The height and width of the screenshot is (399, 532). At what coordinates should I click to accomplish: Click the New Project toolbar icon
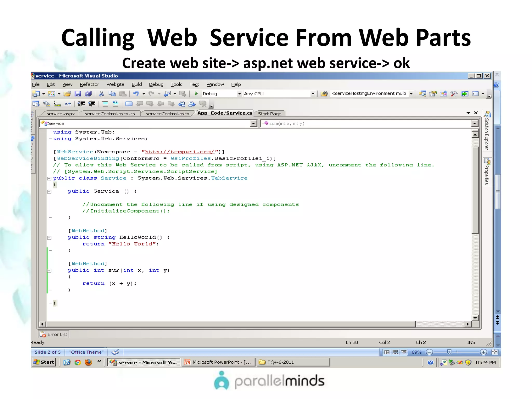[36, 94]
